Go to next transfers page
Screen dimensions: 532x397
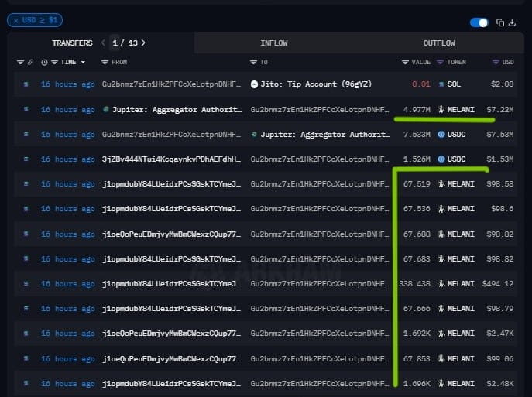(143, 43)
